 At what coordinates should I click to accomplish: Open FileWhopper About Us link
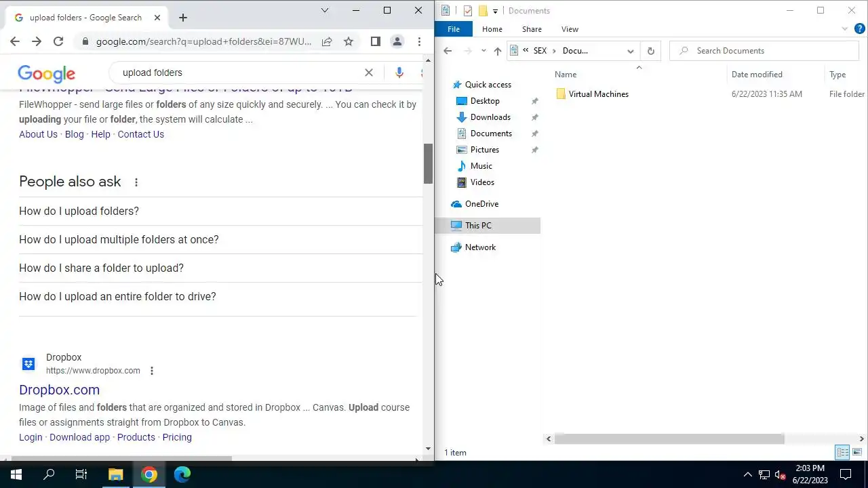click(38, 134)
